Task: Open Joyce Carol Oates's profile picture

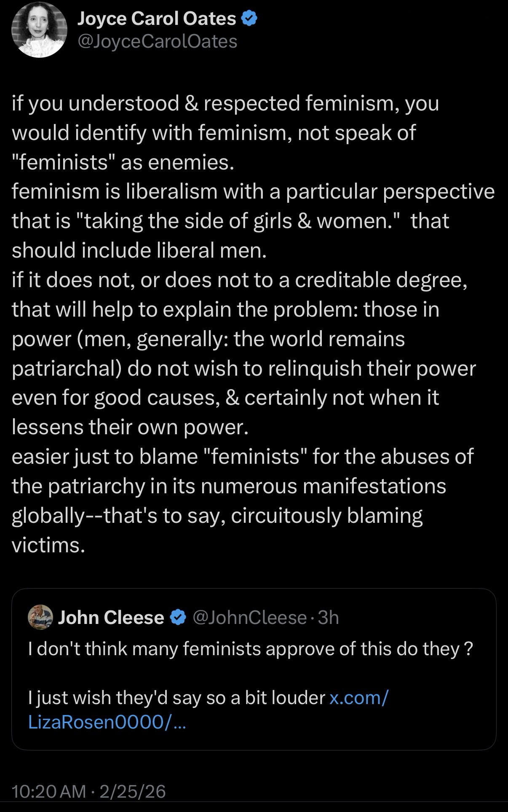Action: [39, 30]
